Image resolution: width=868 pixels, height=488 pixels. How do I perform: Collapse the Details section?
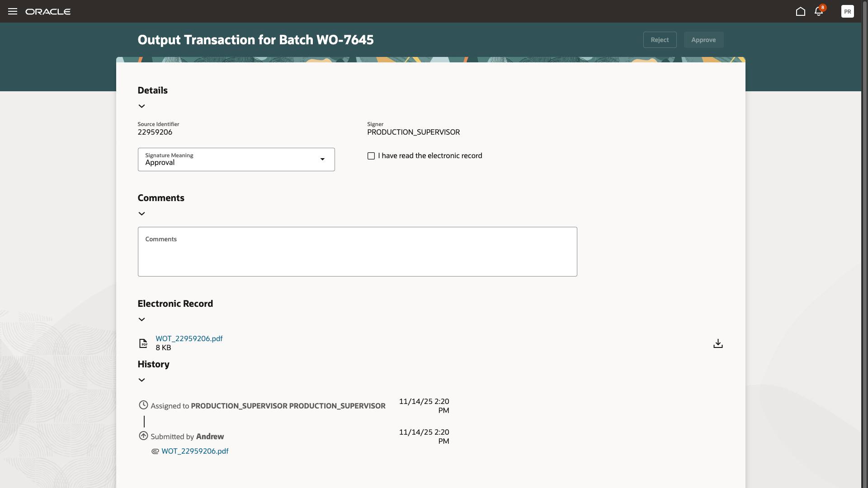pyautogui.click(x=142, y=106)
